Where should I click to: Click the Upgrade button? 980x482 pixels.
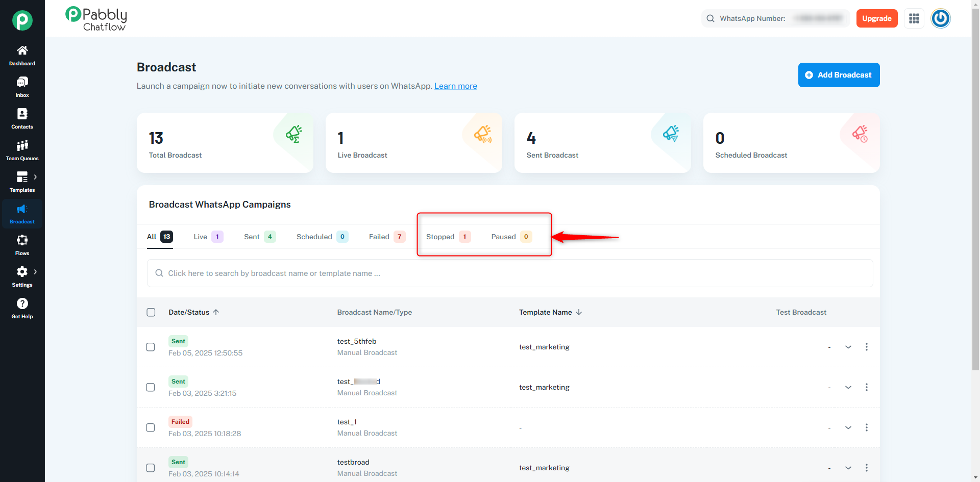[877, 18]
